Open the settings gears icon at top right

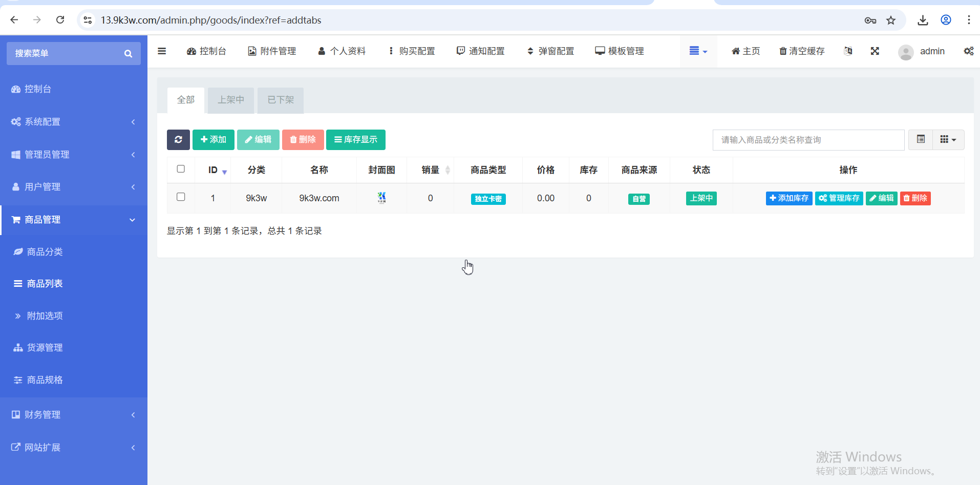coord(969,51)
